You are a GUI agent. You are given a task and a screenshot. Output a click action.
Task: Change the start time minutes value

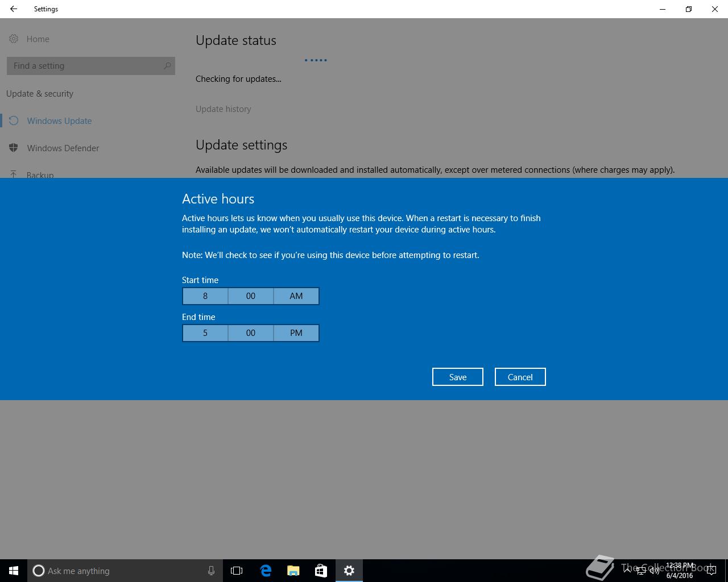tap(251, 296)
